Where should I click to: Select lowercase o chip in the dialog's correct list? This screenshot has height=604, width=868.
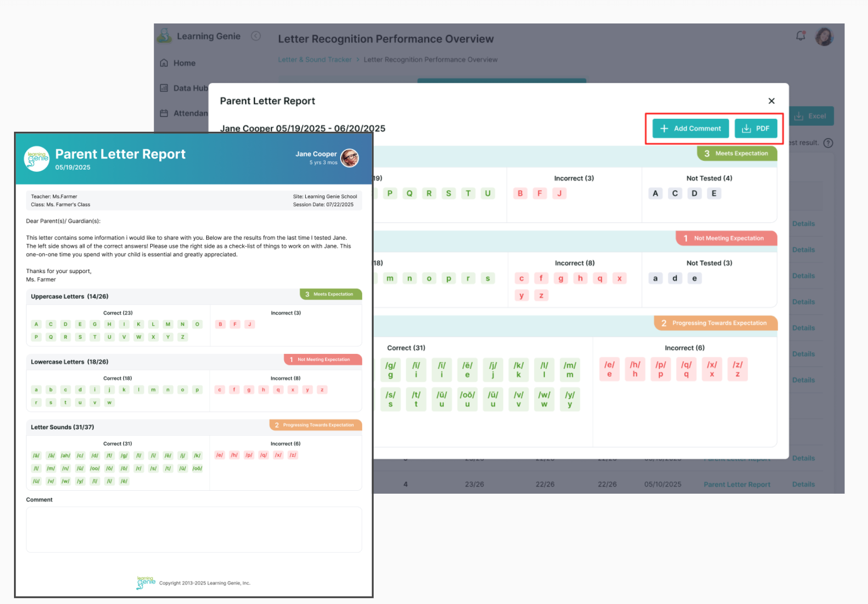click(429, 278)
